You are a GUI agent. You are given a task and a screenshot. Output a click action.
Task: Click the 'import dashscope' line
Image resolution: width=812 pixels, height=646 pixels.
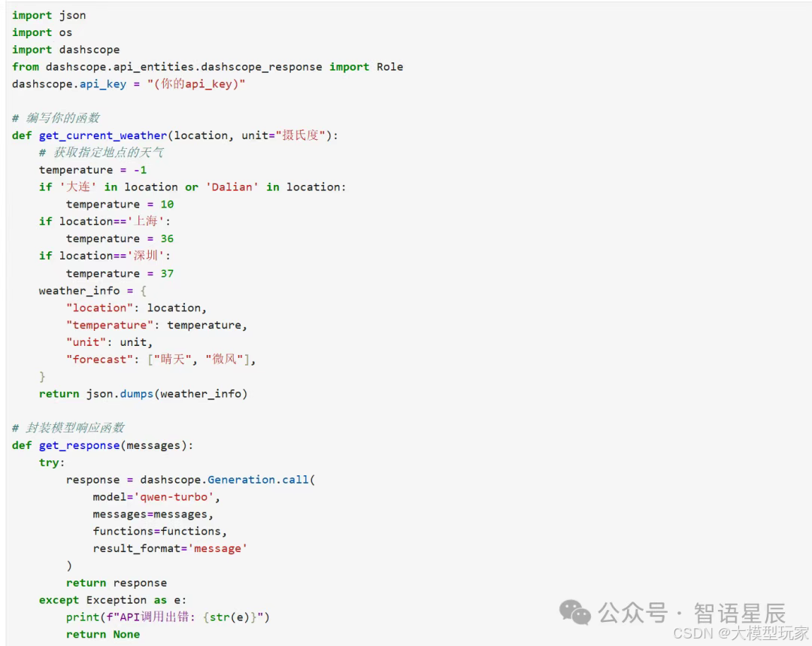pyautogui.click(x=65, y=50)
